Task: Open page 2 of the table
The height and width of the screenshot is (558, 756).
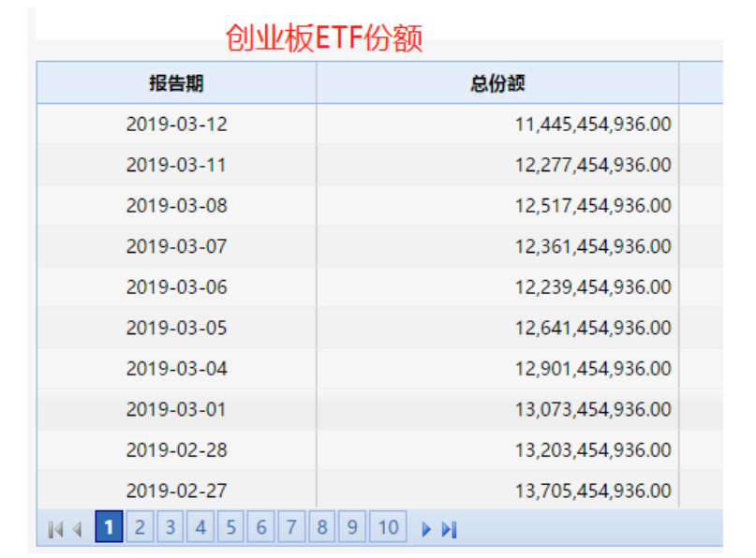Action: click(140, 528)
